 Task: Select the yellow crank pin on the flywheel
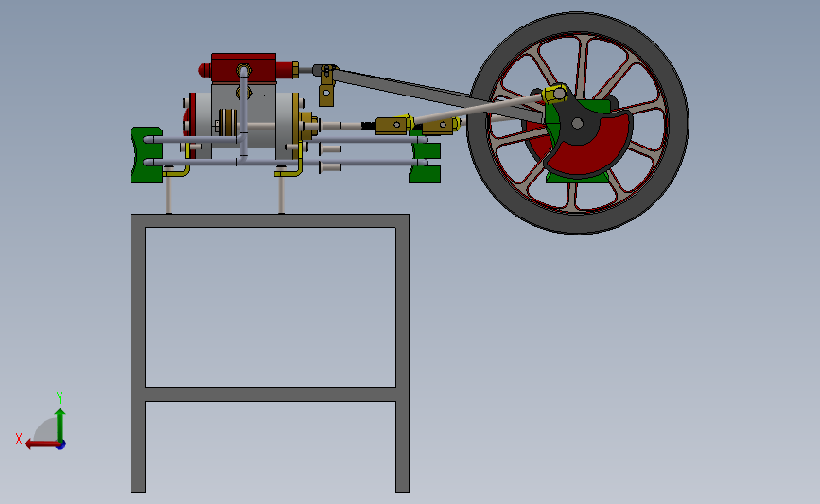pyautogui.click(x=556, y=95)
